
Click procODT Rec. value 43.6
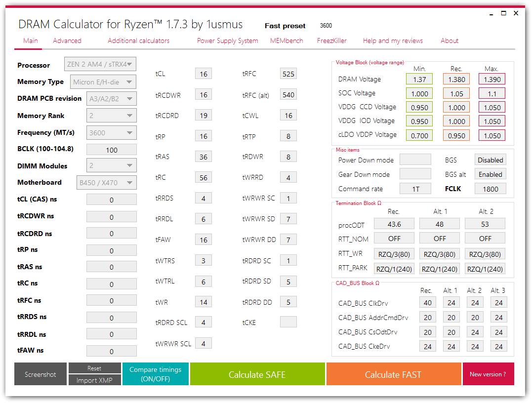click(x=394, y=224)
